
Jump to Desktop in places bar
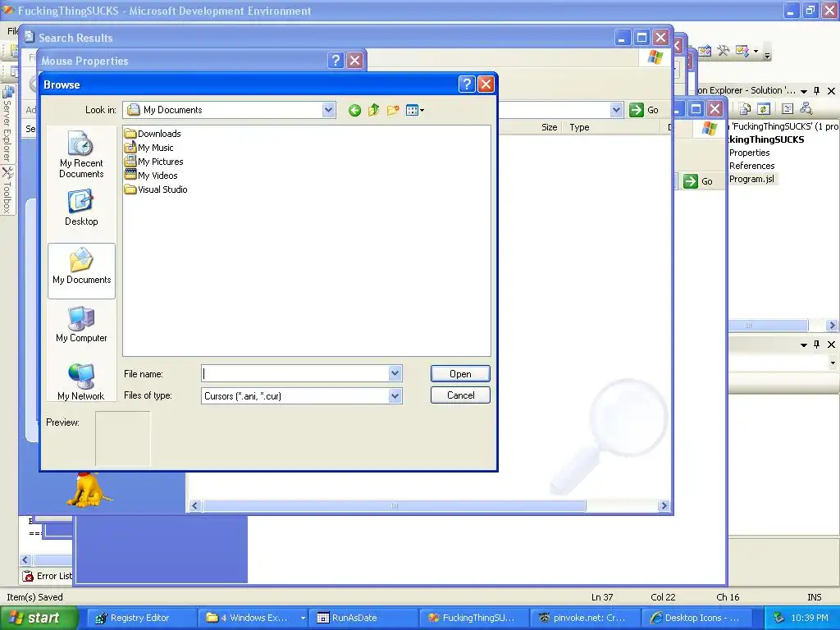click(x=81, y=208)
